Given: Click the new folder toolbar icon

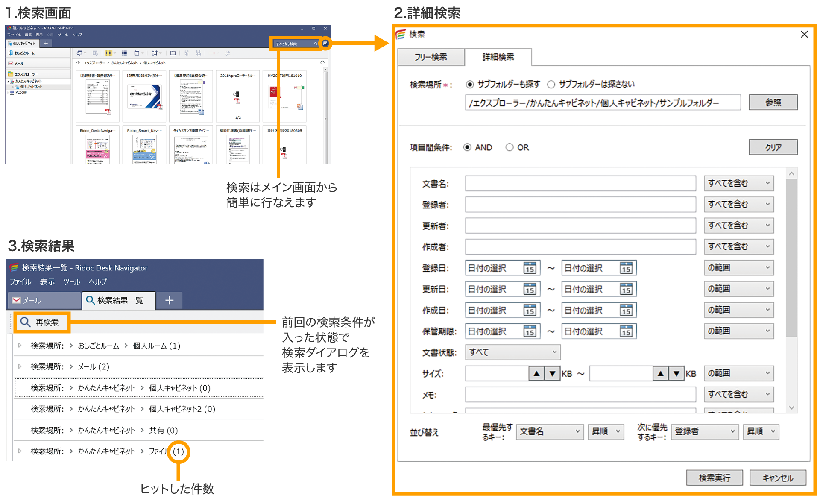Looking at the screenshot, I should point(173,53).
